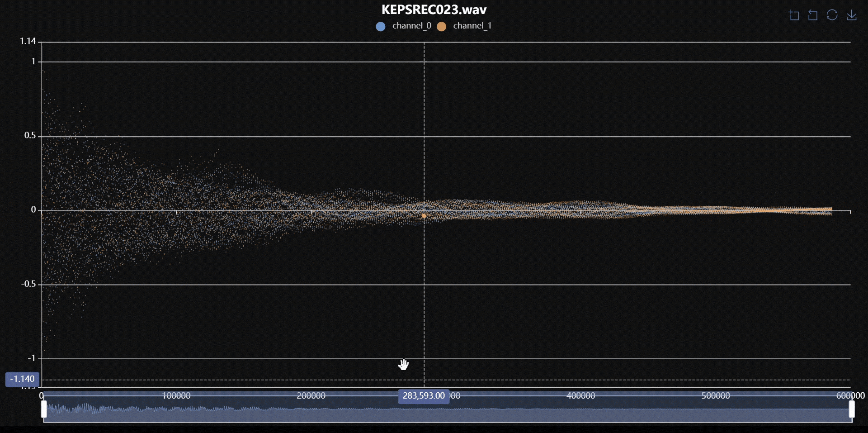The width and height of the screenshot is (868, 433).
Task: Click the right handle of the zoom slider
Action: click(x=852, y=409)
